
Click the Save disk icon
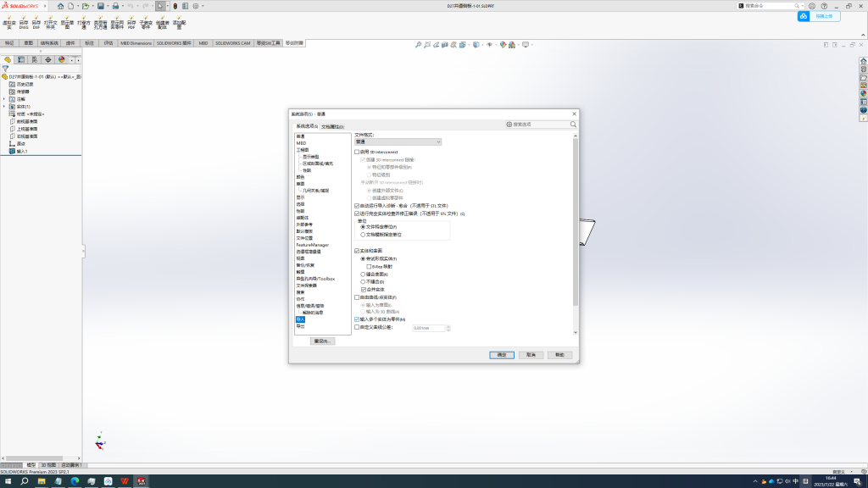tap(101, 6)
